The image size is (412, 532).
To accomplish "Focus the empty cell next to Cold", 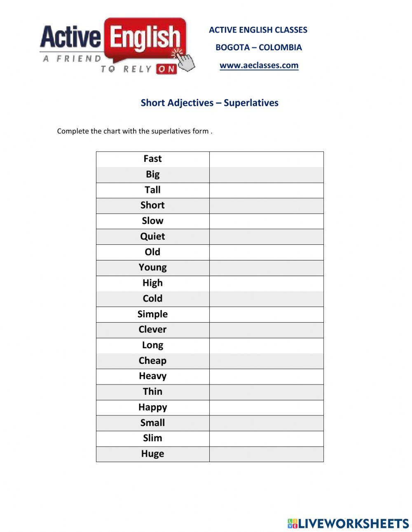I will tap(266, 299).
